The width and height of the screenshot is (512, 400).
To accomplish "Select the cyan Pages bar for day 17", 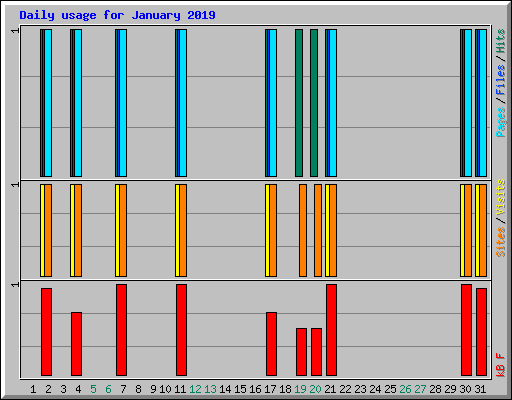I will 273,103.
